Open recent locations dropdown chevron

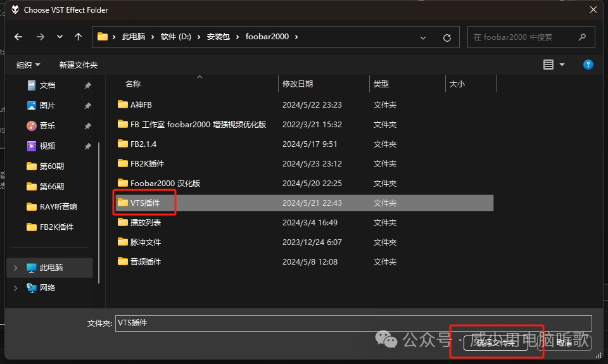60,37
